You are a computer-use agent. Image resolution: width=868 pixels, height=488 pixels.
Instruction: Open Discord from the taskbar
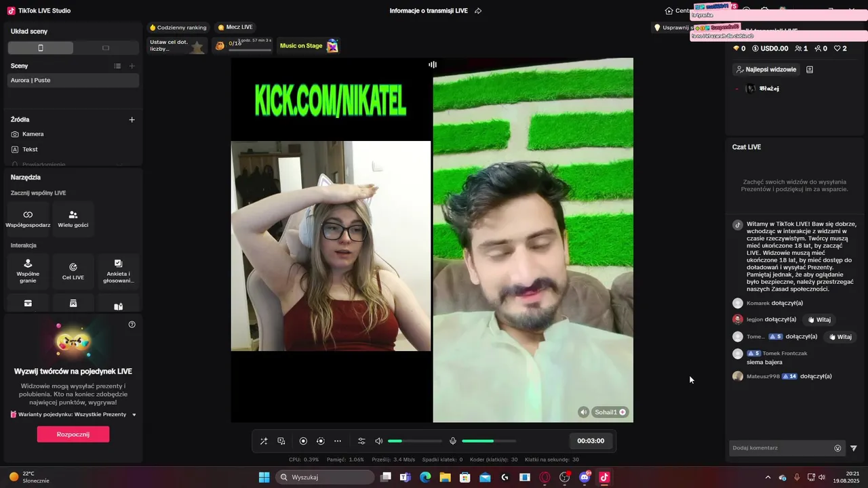[585, 477]
